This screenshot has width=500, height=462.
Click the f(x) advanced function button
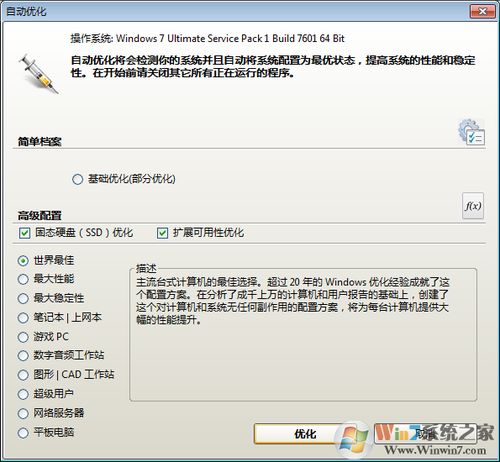pos(473,206)
